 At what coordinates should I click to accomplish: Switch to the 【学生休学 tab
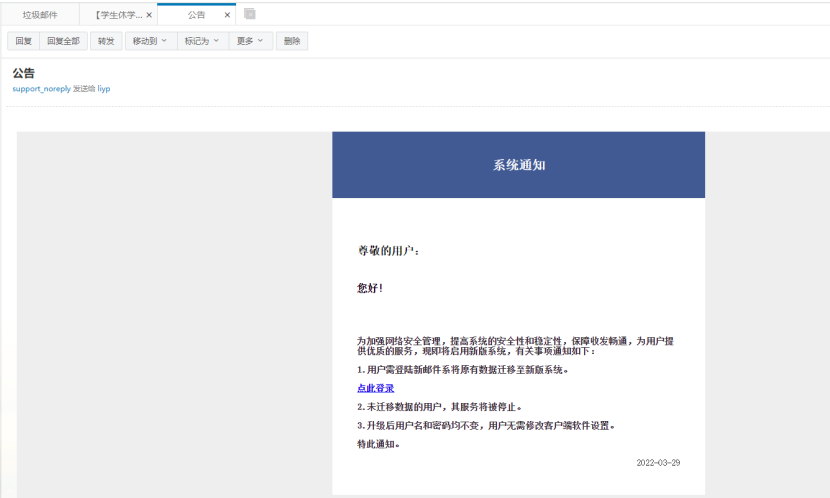[115, 15]
